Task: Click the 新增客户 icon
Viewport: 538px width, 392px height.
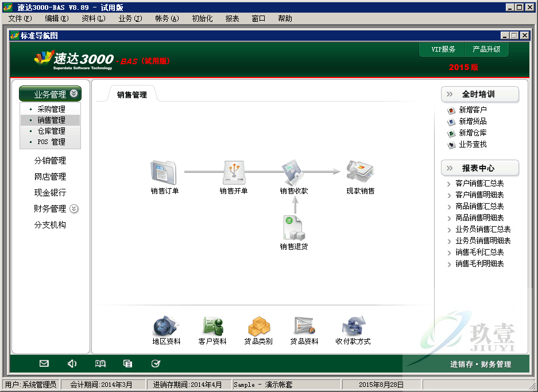Action: 451,110
